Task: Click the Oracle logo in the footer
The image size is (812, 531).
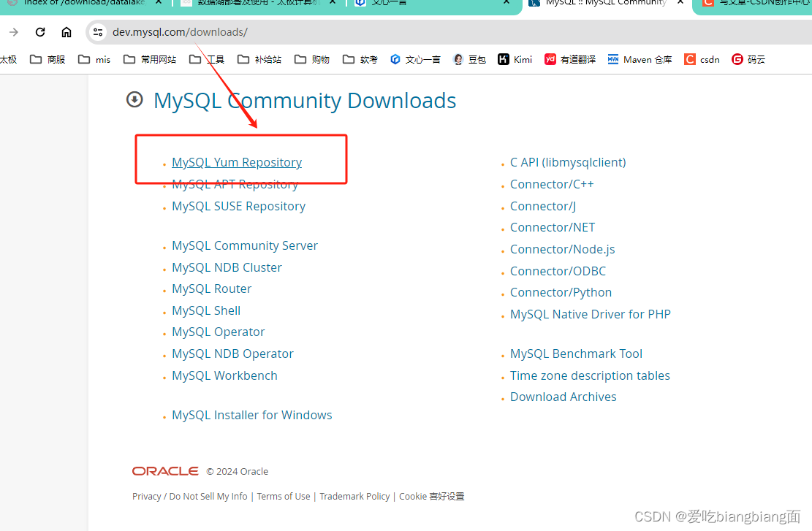Action: [164, 471]
